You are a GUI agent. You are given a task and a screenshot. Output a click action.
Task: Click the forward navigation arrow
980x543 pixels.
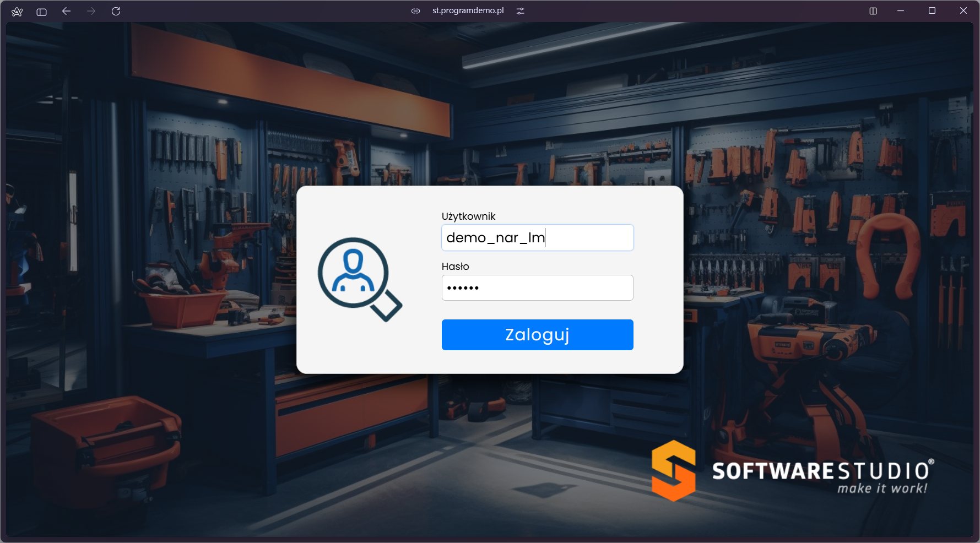click(x=91, y=11)
